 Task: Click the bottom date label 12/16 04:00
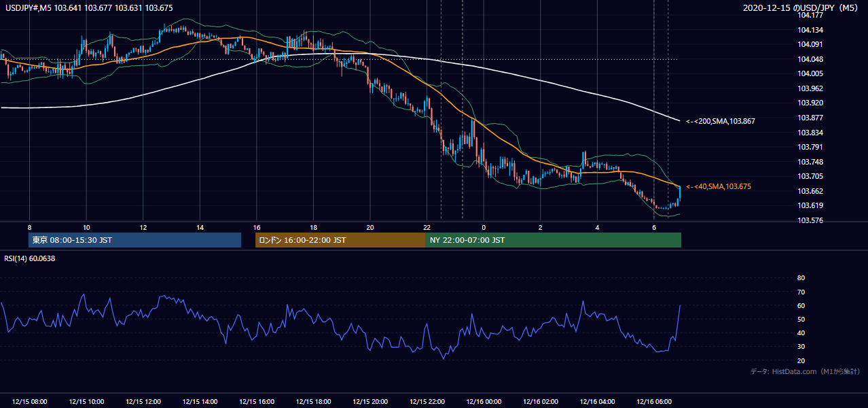597,402
